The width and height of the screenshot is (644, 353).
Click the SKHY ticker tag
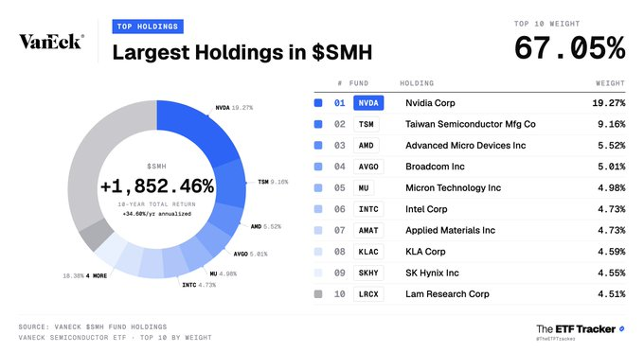[368, 273]
